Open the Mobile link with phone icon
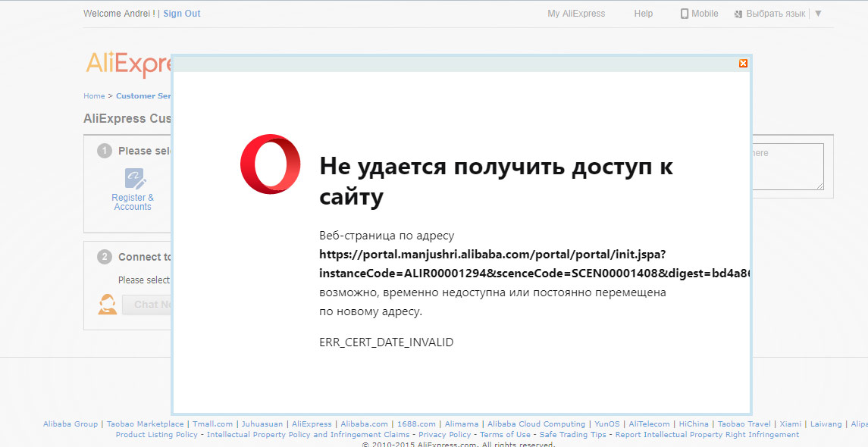The width and height of the screenshot is (868, 447). point(699,14)
